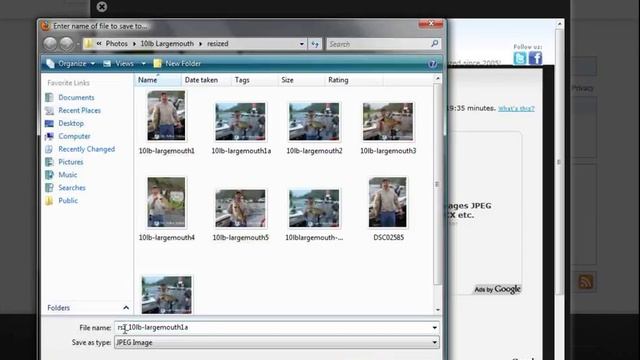
Task: Open the Views dropdown arrow
Action: [x=143, y=64]
